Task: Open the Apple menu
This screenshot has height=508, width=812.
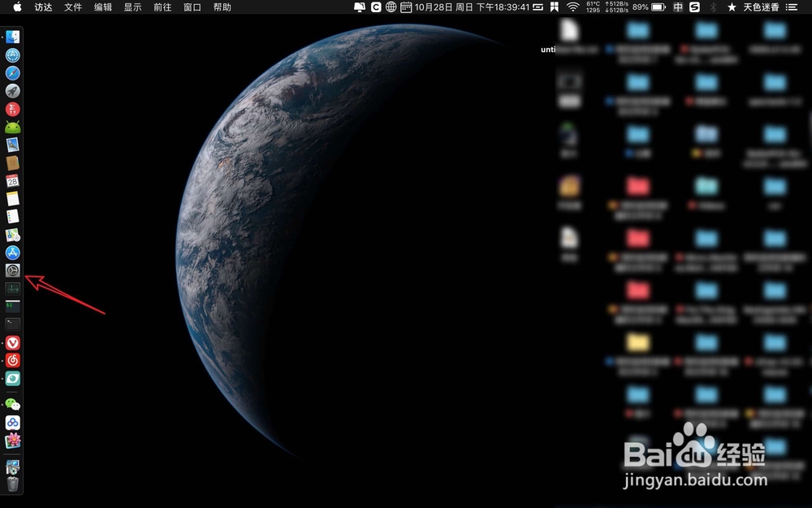Action: [x=17, y=7]
